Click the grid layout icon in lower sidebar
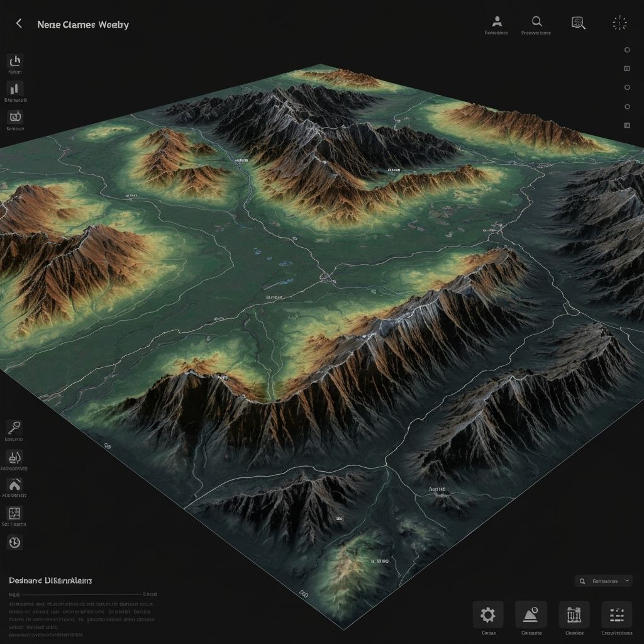 point(14,513)
